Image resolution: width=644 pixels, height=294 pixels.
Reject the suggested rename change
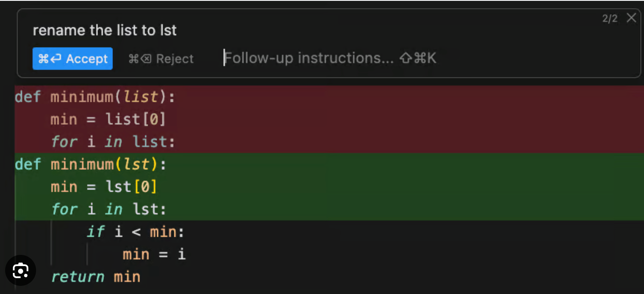tap(161, 59)
